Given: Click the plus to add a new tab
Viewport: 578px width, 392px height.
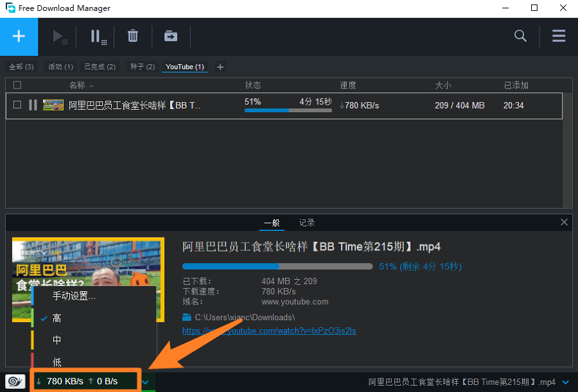Looking at the screenshot, I should pos(220,66).
